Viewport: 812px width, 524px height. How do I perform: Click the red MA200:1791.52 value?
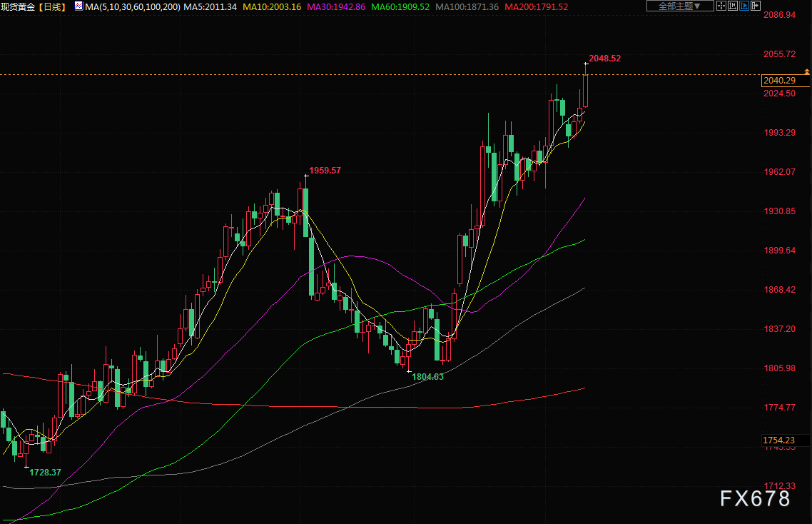tap(537, 6)
